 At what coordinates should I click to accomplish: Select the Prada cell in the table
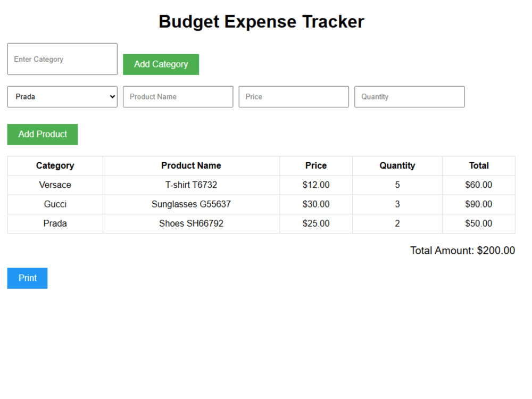(55, 224)
